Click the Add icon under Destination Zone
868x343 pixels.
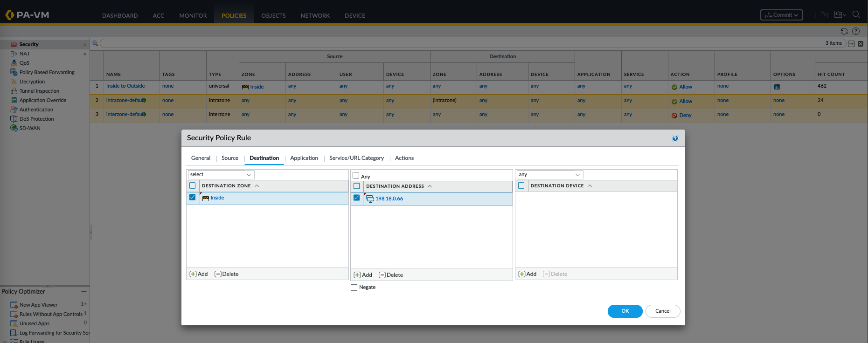[x=193, y=274]
